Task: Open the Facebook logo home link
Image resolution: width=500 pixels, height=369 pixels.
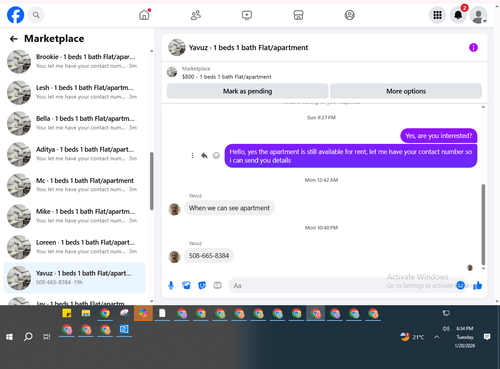Action: pyautogui.click(x=15, y=15)
